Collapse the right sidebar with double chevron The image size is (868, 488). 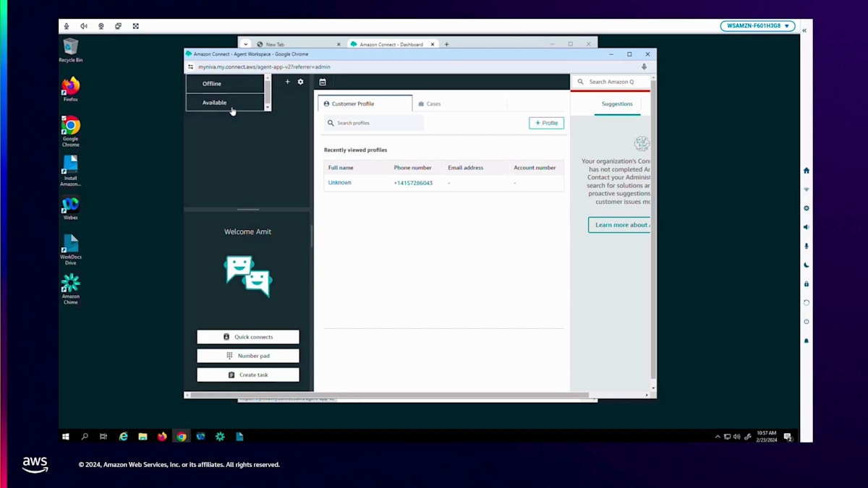click(x=804, y=30)
